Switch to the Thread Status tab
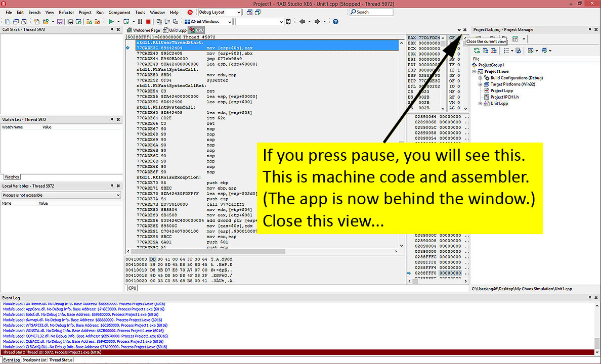The width and height of the screenshot is (601, 364). pos(61,360)
